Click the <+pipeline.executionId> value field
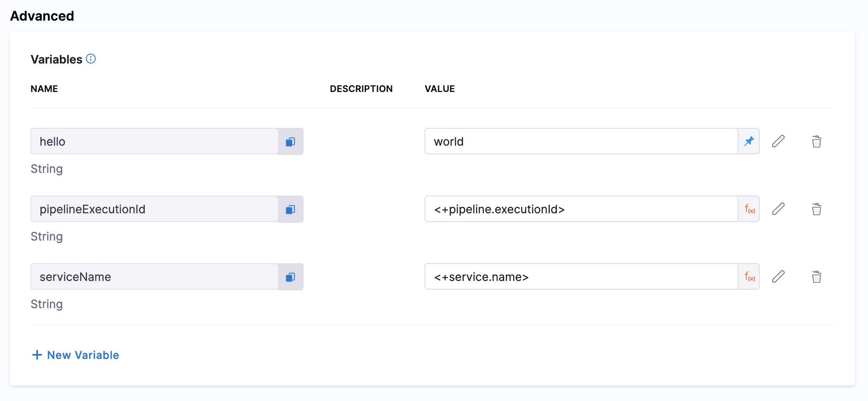The height and width of the screenshot is (401, 868). (x=581, y=209)
